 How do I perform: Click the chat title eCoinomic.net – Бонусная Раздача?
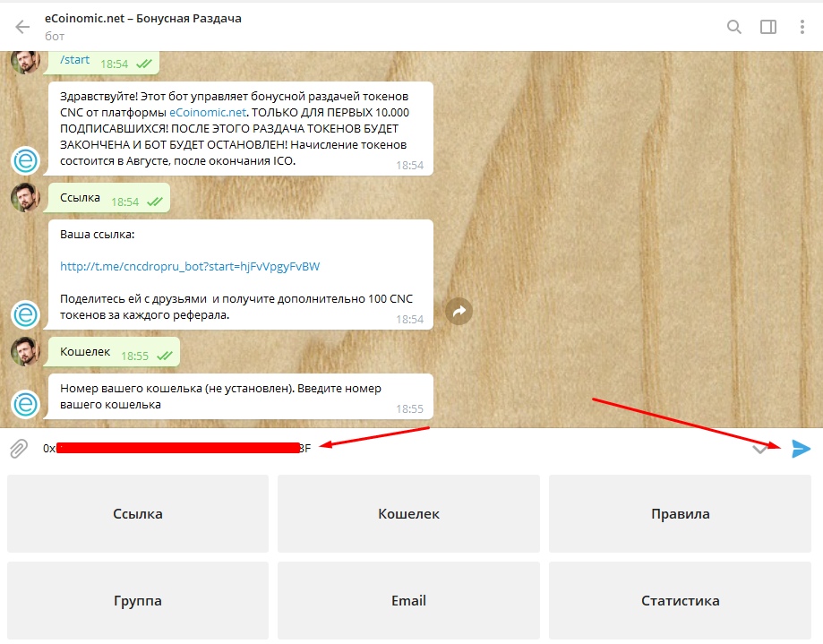point(143,18)
